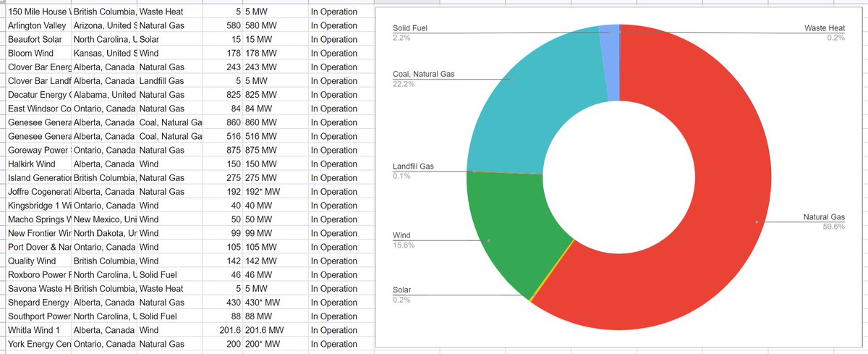The height and width of the screenshot is (354, 868).
Task: Click the 201.6 MW capacity cell
Action: point(275,330)
